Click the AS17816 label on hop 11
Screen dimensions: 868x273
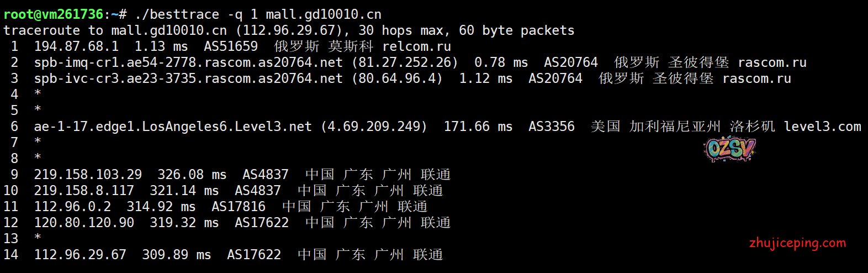(x=239, y=207)
